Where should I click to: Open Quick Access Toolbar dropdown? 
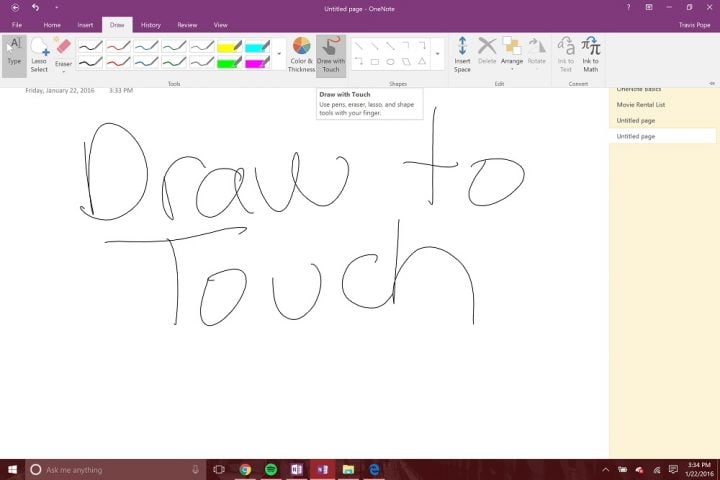(56, 8)
